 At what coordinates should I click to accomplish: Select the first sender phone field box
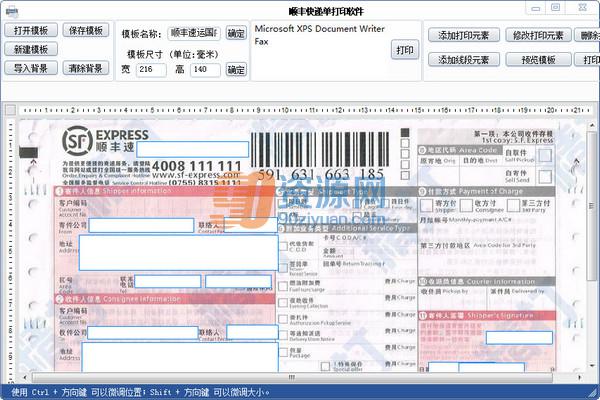coord(168,281)
